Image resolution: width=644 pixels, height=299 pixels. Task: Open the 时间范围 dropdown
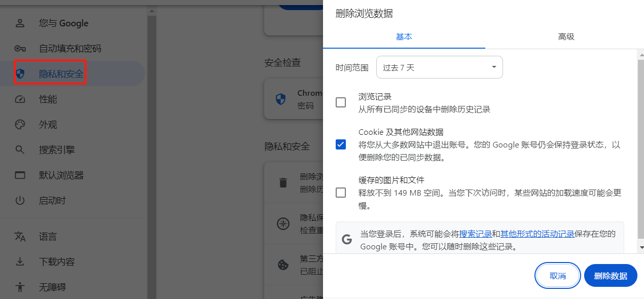[439, 66]
